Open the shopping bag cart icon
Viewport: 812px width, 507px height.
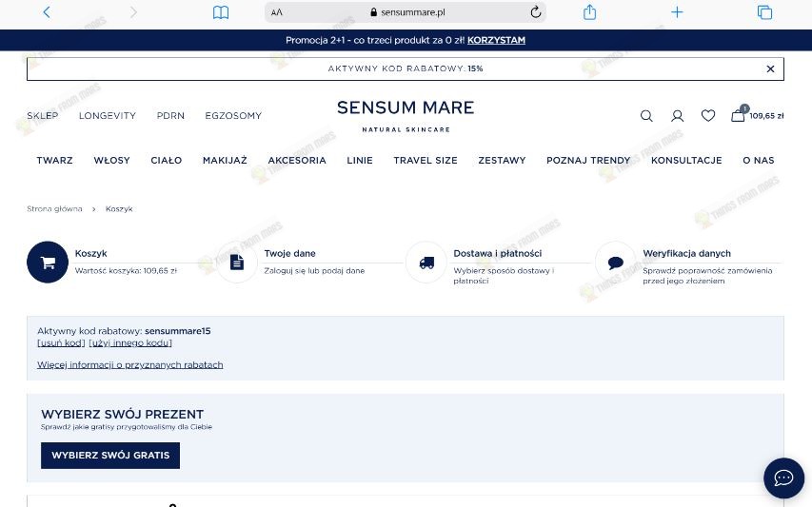point(738,115)
